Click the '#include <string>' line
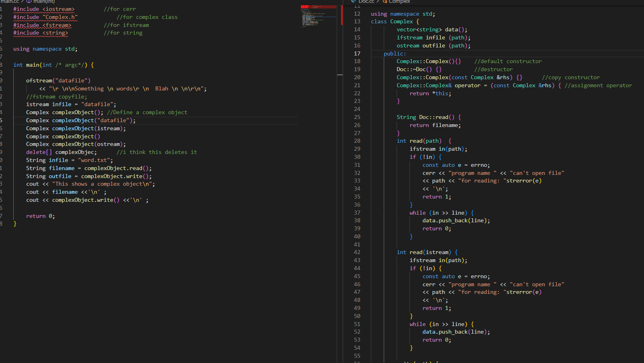 (41, 33)
